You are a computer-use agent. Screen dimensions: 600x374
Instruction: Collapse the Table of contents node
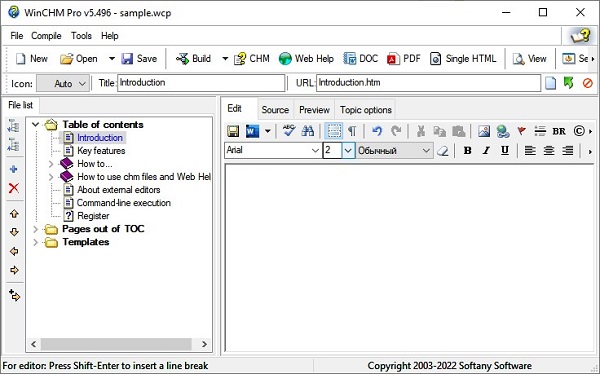[x=36, y=124]
